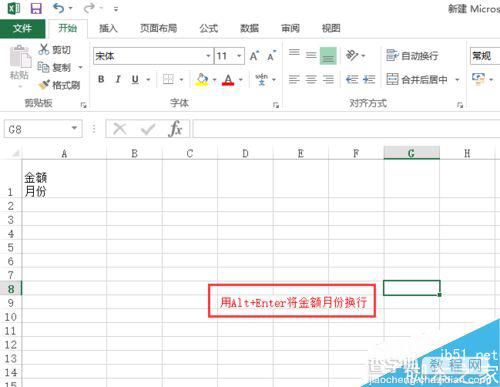Click the phonetic guide wén icon
500x387 pixels.
point(262,79)
